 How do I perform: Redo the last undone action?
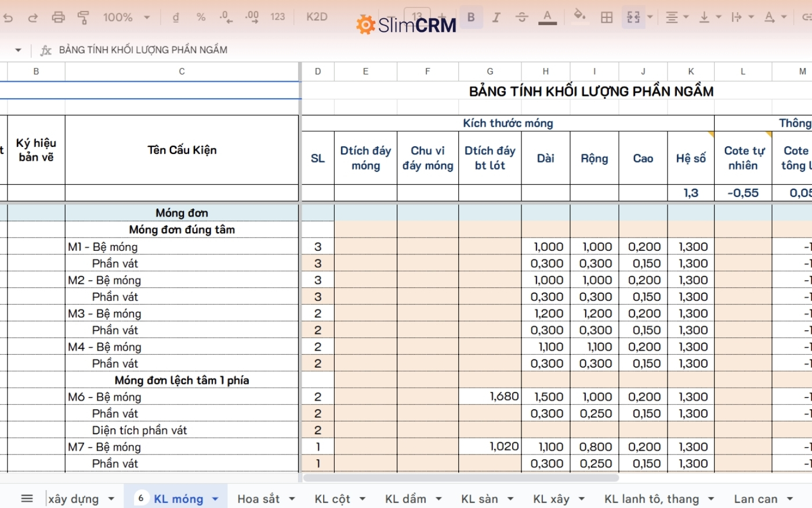(x=33, y=17)
